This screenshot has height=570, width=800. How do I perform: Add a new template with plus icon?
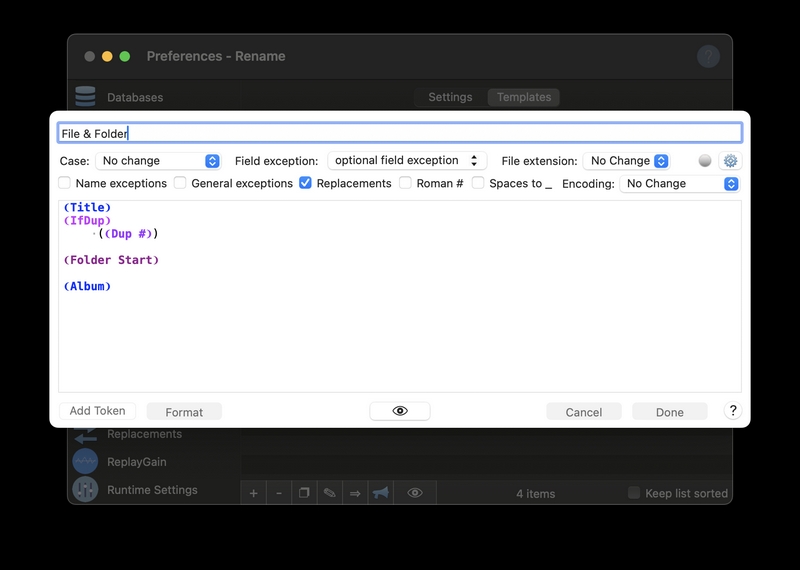pos(253,493)
